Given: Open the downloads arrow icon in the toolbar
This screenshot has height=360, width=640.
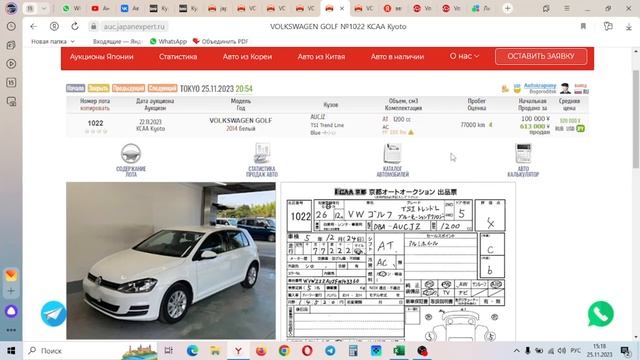Looking at the screenshot, I should click(629, 27).
